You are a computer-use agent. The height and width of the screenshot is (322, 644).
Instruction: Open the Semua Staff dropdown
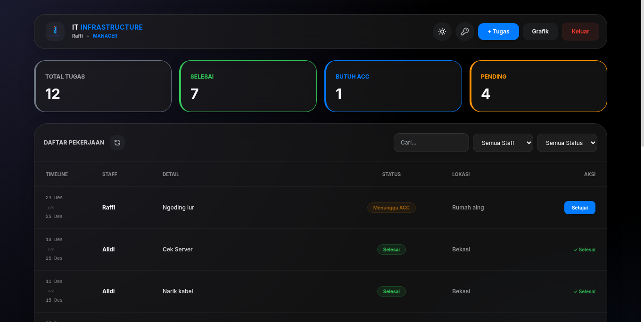tap(503, 142)
